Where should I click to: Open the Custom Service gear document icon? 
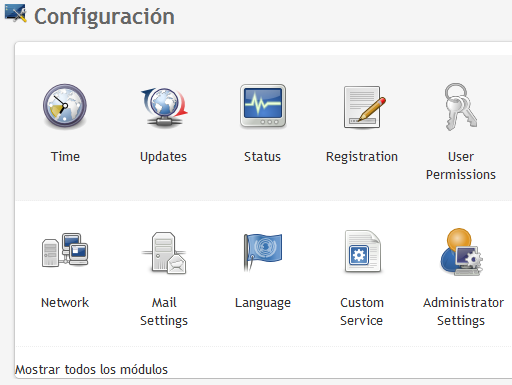click(363, 251)
